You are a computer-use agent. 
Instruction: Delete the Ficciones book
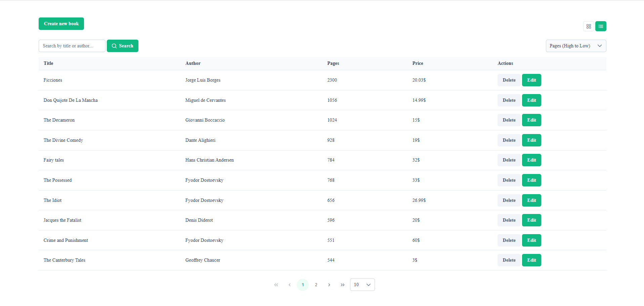pos(509,80)
